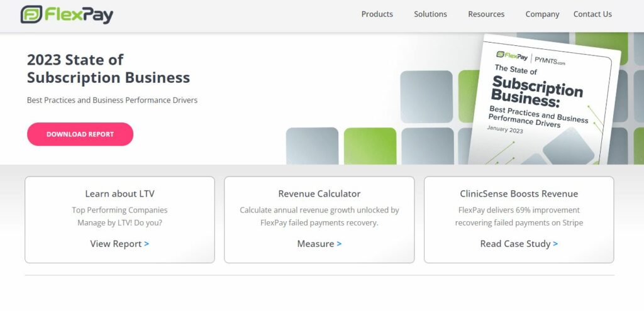This screenshot has width=644, height=311.
Task: Click the '2023 State of Subscription Business' heading
Action: pyautogui.click(x=108, y=68)
